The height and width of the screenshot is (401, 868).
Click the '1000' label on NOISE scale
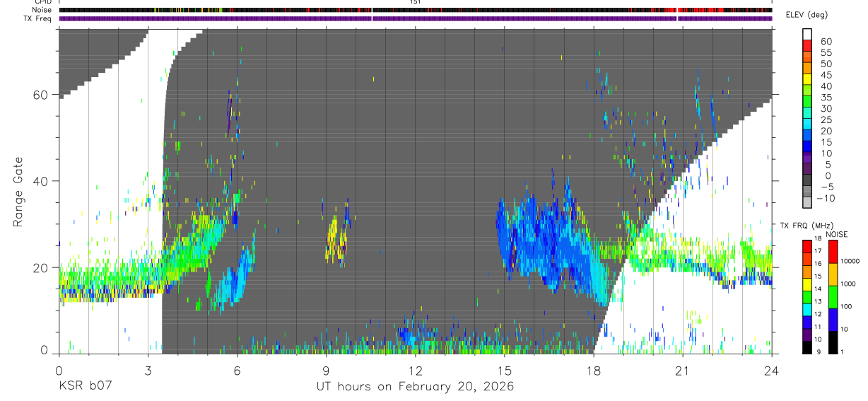[x=850, y=284]
